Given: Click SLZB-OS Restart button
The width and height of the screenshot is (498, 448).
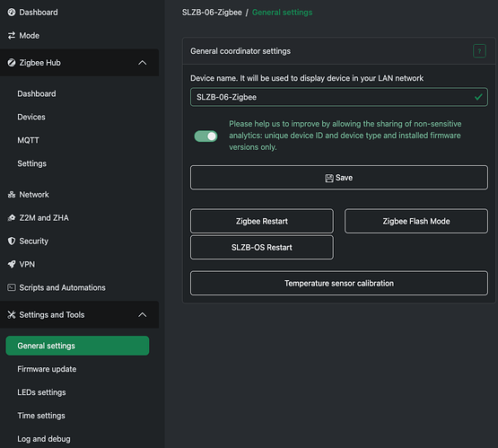Looking at the screenshot, I should tap(262, 247).
